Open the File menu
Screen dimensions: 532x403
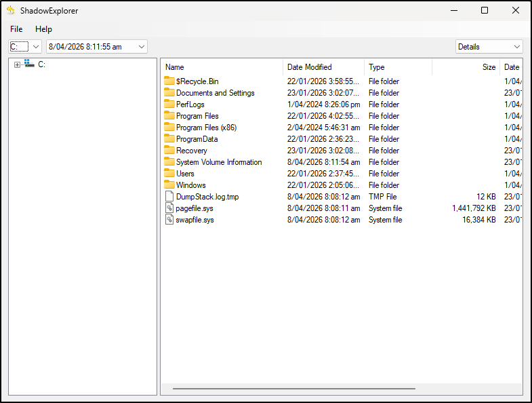pyautogui.click(x=16, y=29)
